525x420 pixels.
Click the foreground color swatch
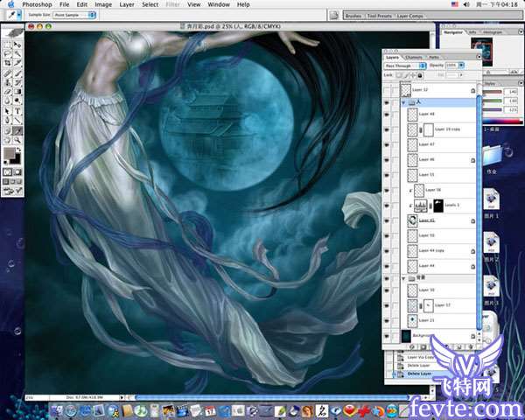[x=10, y=153]
